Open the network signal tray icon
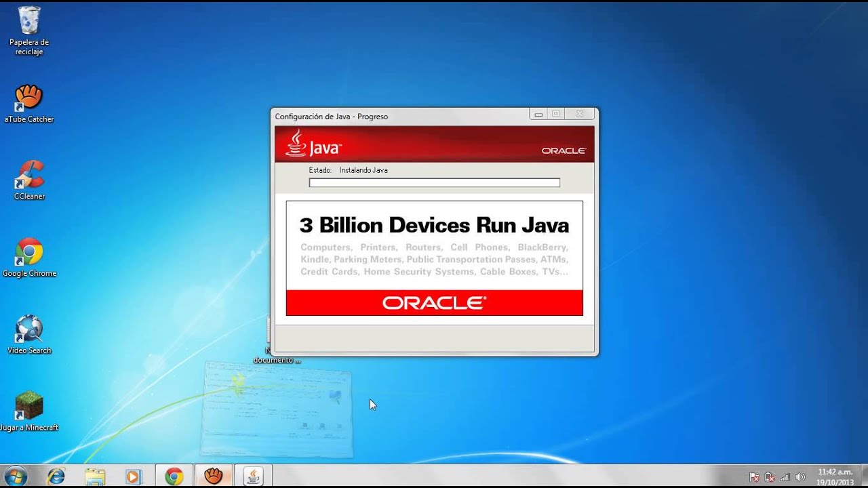This screenshot has width=868, height=488. pyautogui.click(x=785, y=477)
